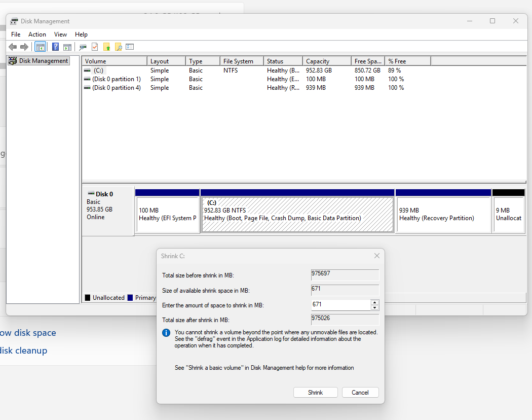The width and height of the screenshot is (532, 420).
Task: Click the blue info icon in Shrink dialog
Action: pos(166,333)
